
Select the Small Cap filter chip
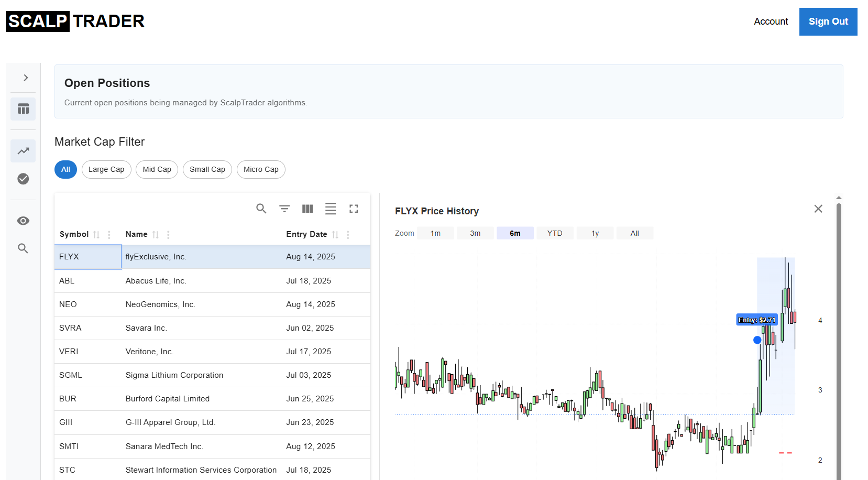point(207,169)
